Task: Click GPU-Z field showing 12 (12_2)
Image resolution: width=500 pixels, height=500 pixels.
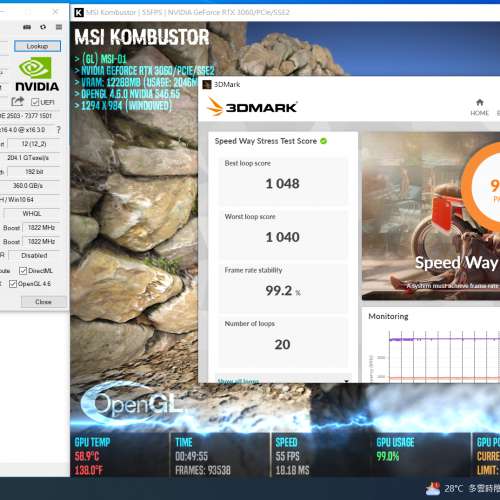Action: (34, 144)
